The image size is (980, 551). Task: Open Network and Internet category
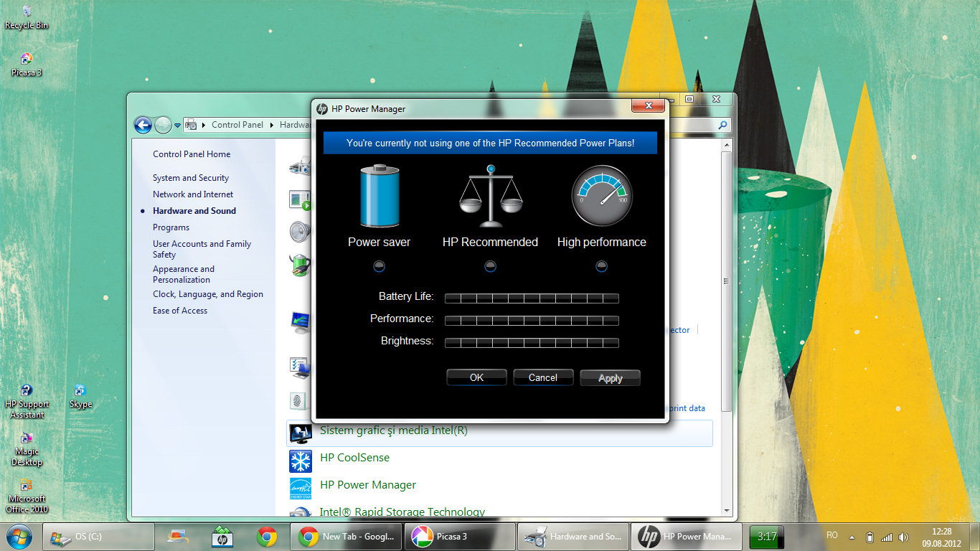193,194
